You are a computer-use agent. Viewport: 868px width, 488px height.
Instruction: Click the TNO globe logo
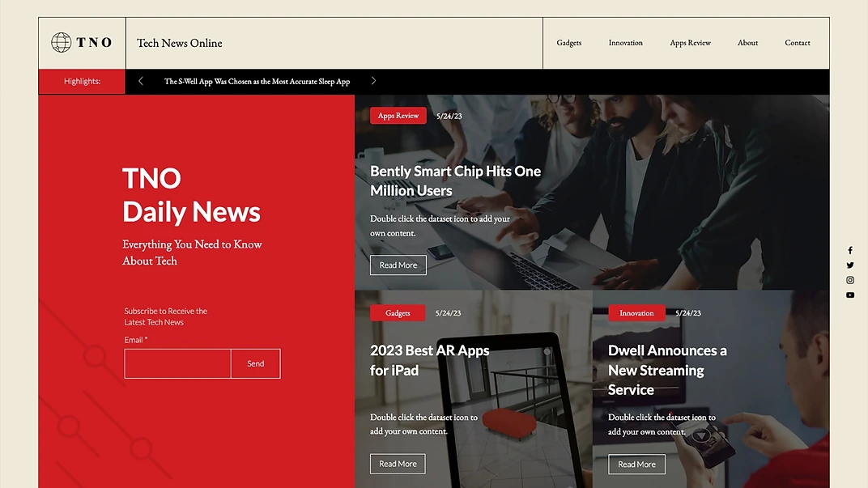(x=61, y=41)
